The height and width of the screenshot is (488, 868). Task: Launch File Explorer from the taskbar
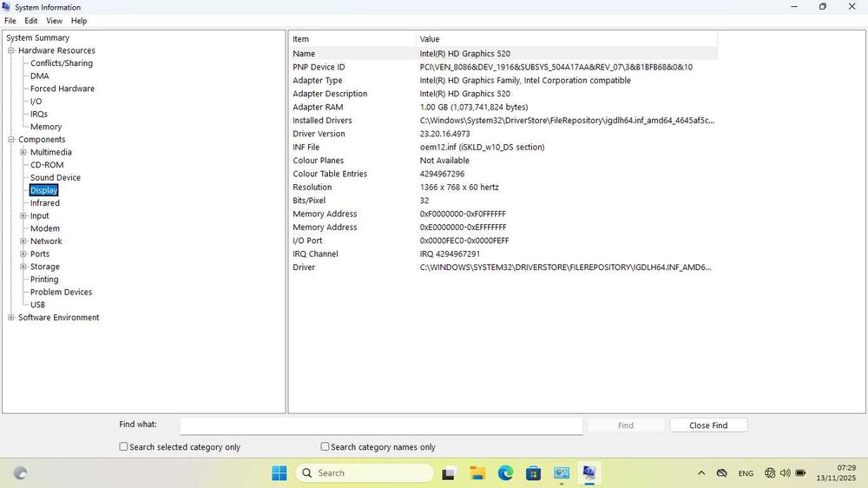(x=477, y=473)
